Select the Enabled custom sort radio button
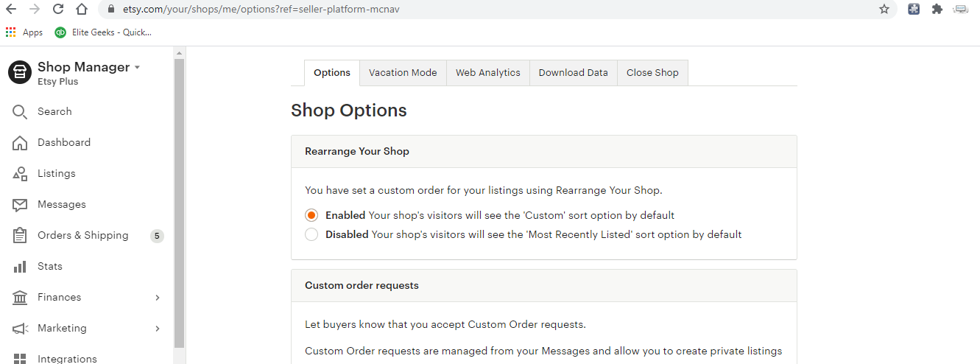The height and width of the screenshot is (364, 980). pos(311,215)
